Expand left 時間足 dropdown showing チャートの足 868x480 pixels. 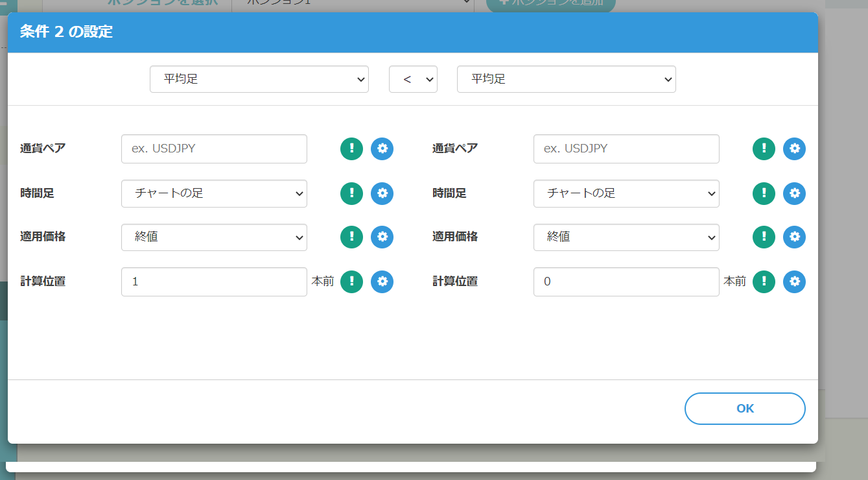tap(214, 193)
